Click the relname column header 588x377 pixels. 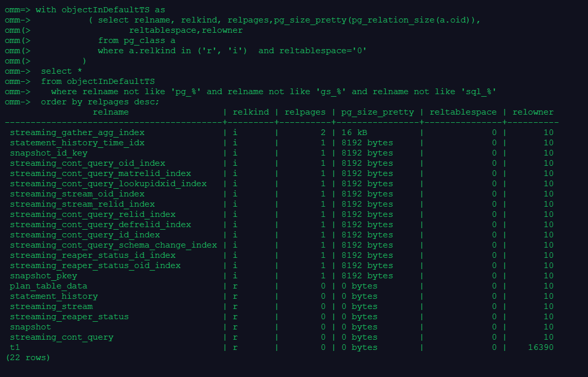click(111, 112)
